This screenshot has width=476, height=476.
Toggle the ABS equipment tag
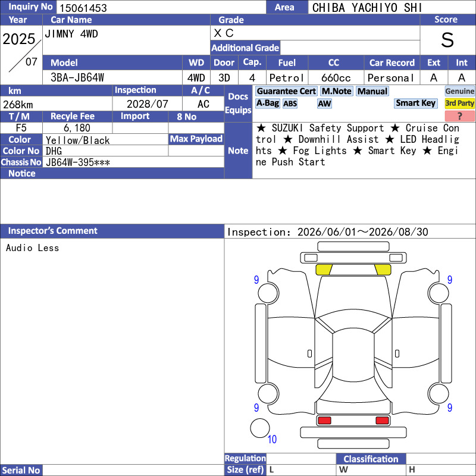(290, 104)
